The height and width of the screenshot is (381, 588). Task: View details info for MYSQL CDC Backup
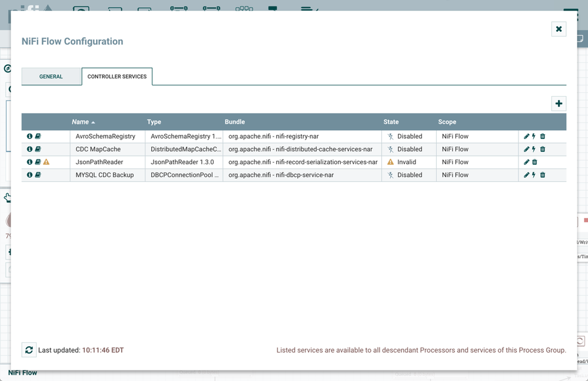(x=29, y=175)
